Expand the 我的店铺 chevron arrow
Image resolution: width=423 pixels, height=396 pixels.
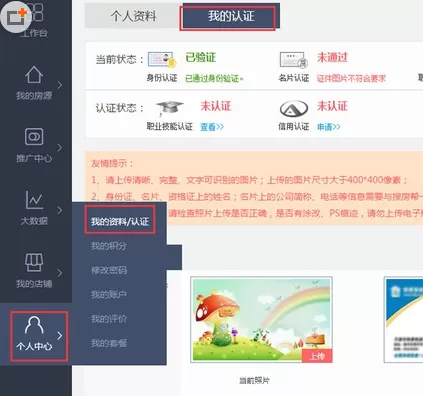point(60,273)
